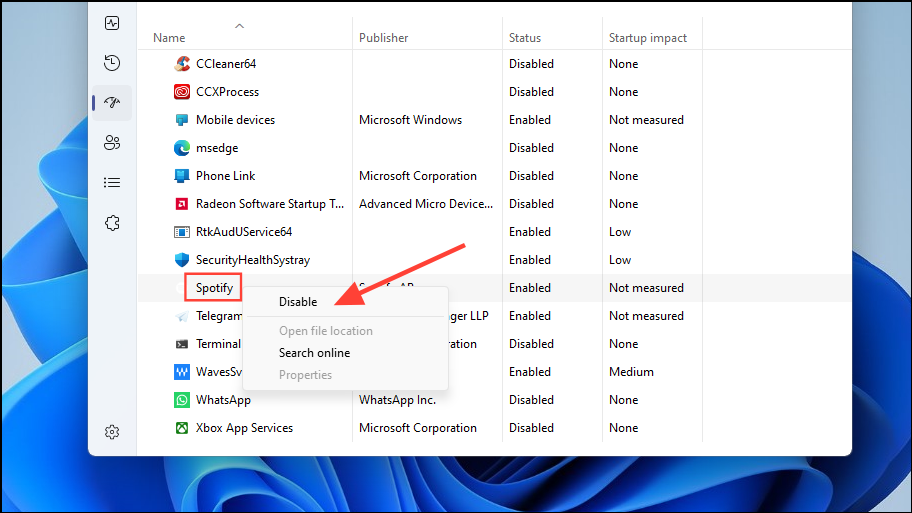Click SecurityHealthSystray's Low impact value
This screenshot has width=912, height=513.
[x=620, y=260]
